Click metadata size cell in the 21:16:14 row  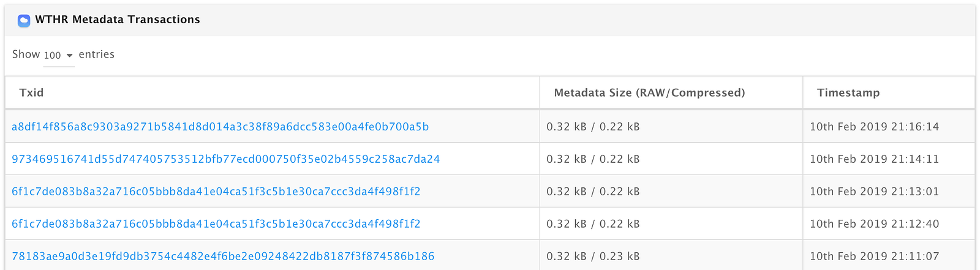tap(593, 127)
